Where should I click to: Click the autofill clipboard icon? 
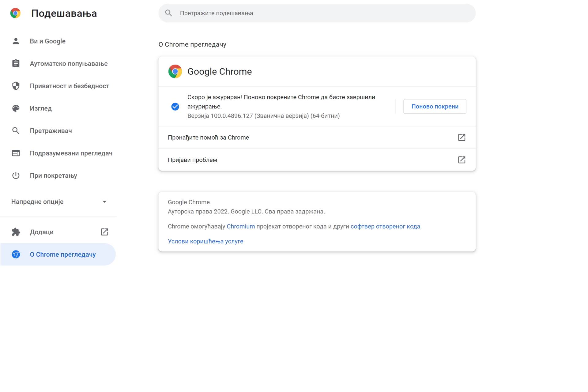[16, 63]
